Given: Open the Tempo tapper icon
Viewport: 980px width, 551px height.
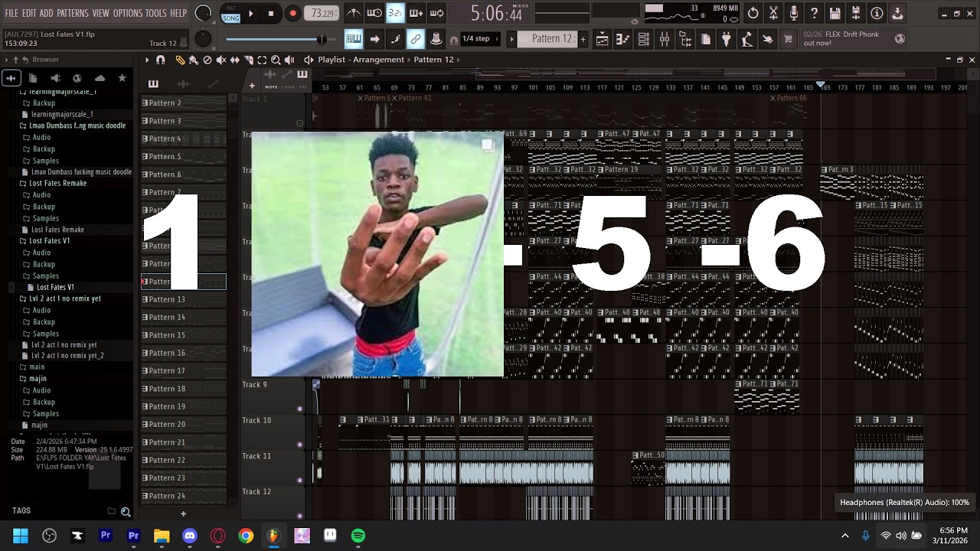Looking at the screenshot, I should [x=746, y=39].
